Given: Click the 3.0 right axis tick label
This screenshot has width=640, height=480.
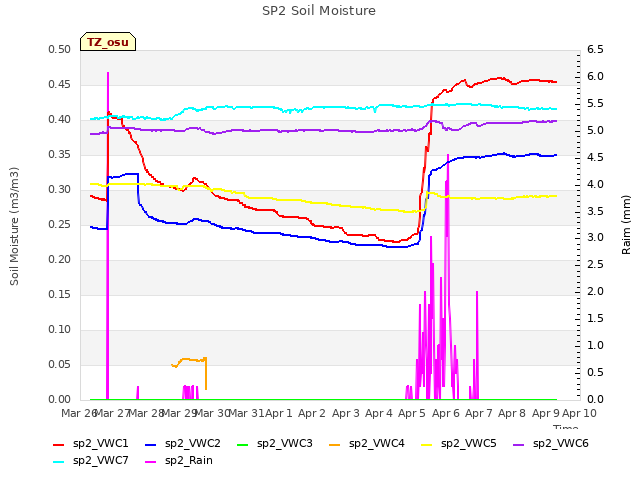Looking at the screenshot, I should pyautogui.click(x=595, y=238).
